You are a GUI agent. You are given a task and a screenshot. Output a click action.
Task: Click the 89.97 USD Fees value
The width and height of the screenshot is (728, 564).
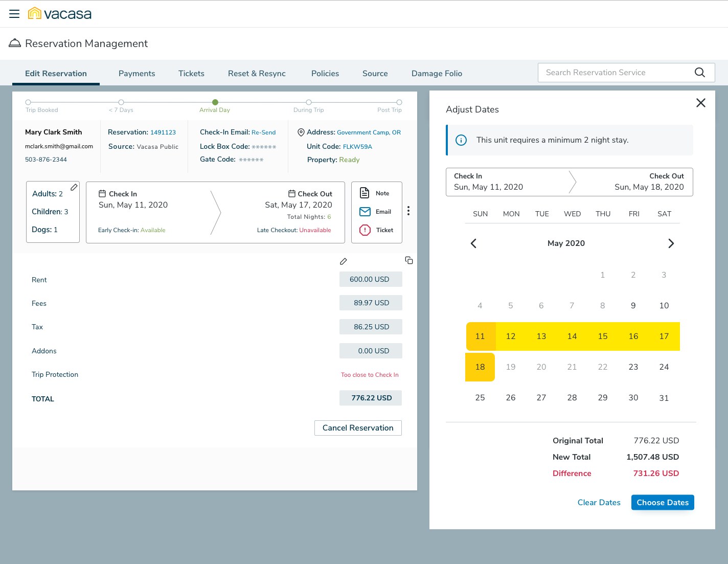click(371, 303)
